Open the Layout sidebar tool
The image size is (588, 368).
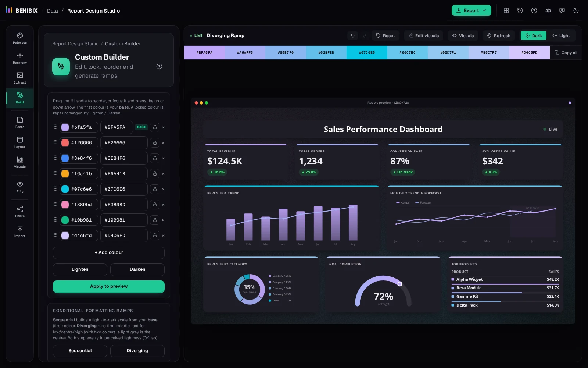point(20,142)
